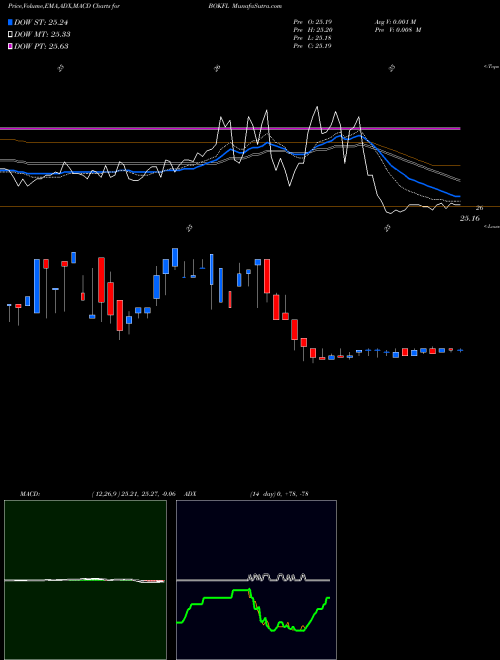The image size is (500, 660).
Task: Click the 'Avg V: 0.001 M' volume text
Action: [x=397, y=22]
